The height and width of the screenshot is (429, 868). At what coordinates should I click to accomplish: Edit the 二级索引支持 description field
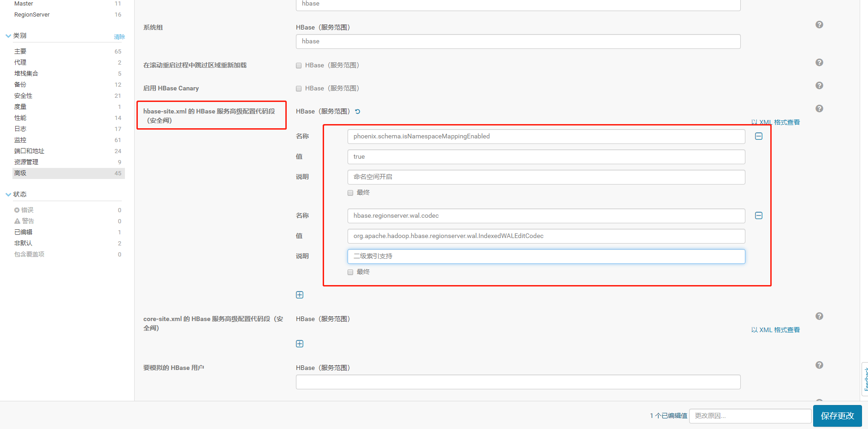coord(546,256)
